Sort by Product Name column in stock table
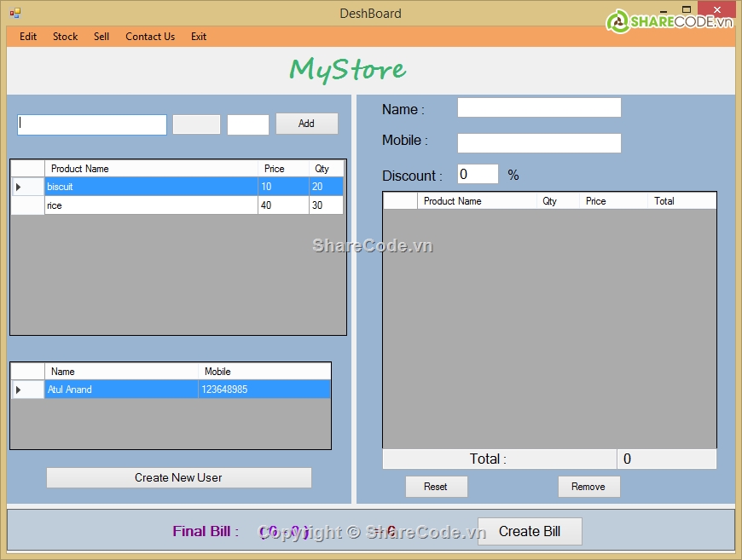The height and width of the screenshot is (560, 742). click(x=150, y=169)
